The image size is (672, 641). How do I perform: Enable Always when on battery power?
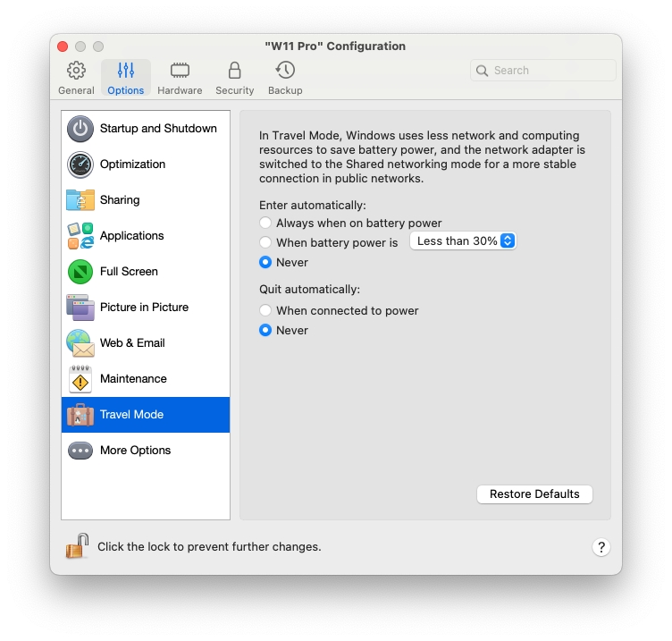(265, 223)
